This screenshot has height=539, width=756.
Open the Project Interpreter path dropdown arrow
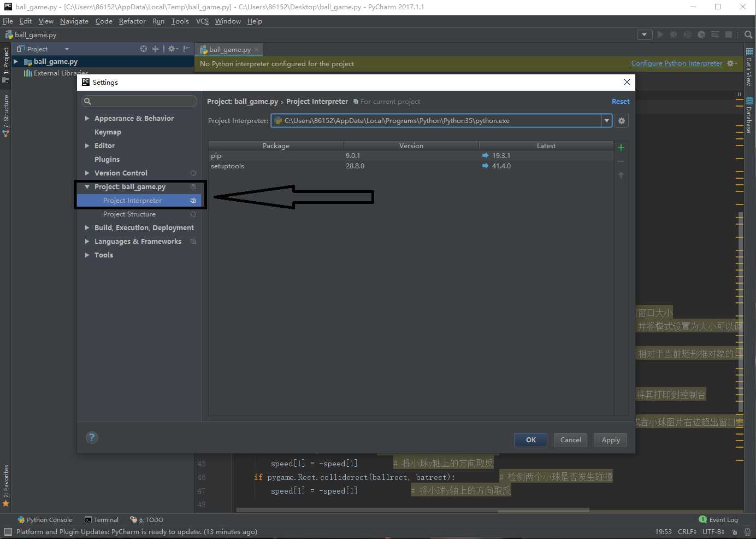606,121
